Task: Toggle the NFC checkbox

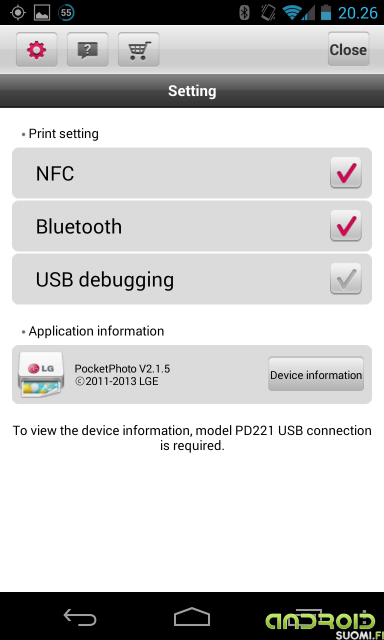Action: (x=346, y=173)
